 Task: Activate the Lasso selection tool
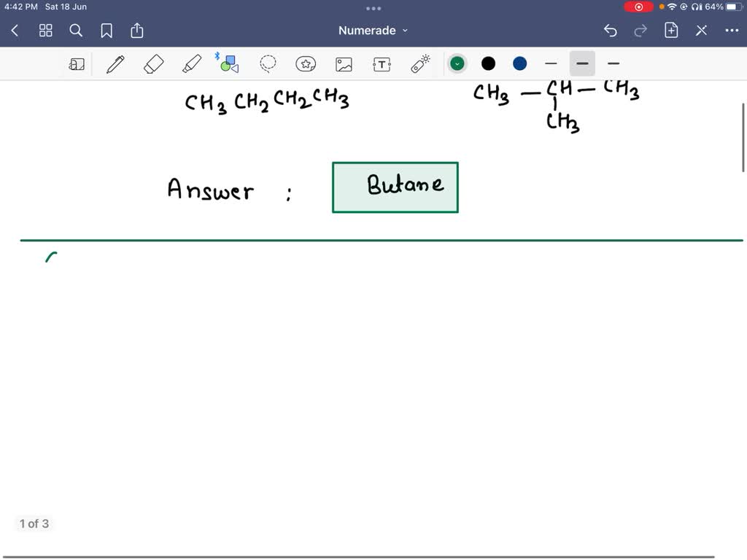click(268, 63)
